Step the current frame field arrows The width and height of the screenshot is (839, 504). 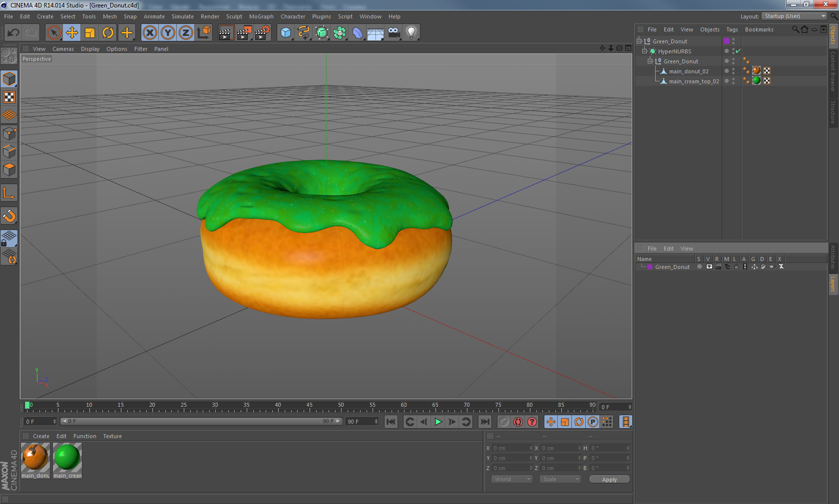pos(630,407)
